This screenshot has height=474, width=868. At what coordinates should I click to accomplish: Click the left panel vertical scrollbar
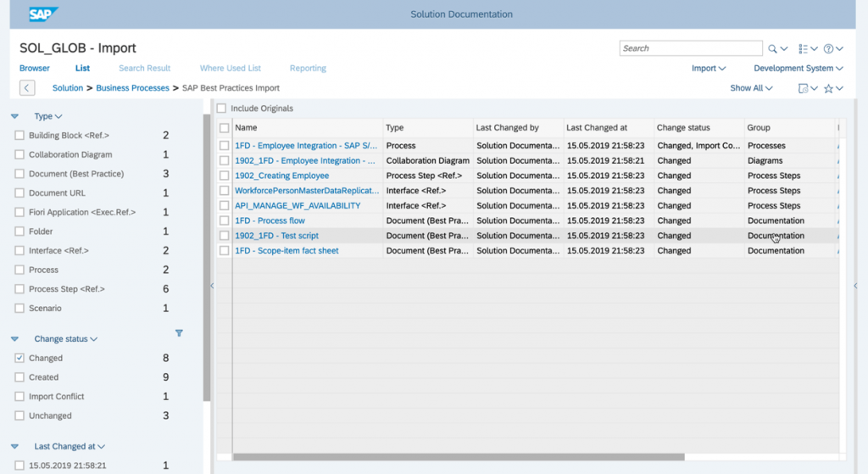207,258
